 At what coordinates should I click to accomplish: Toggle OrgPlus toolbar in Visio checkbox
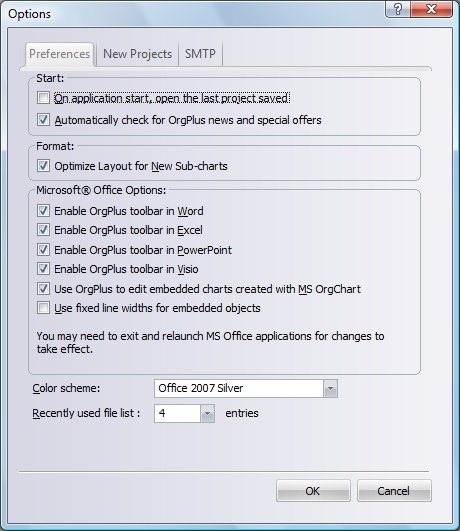[43, 269]
